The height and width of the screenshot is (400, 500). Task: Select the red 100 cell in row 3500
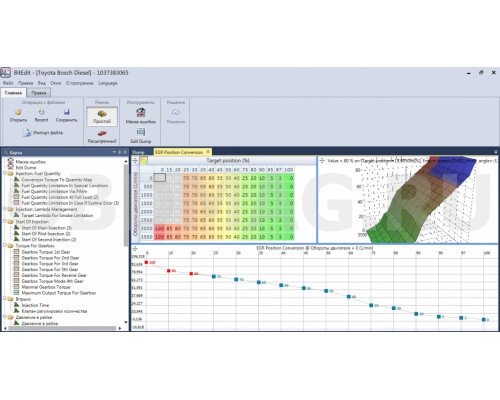click(x=159, y=237)
